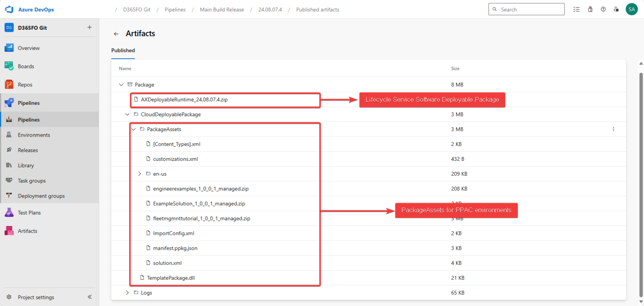The width and height of the screenshot is (644, 306).
Task: Expand the Logs folder
Action: (127, 293)
